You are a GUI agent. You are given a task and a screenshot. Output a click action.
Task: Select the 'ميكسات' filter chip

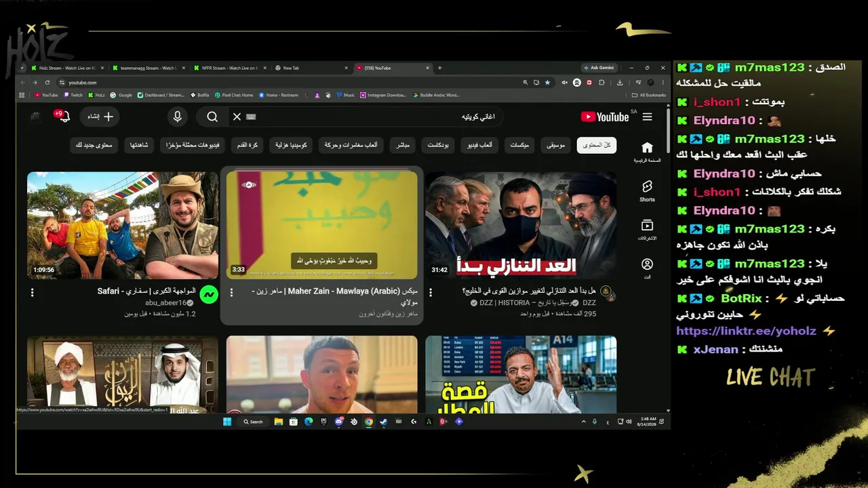(x=519, y=145)
